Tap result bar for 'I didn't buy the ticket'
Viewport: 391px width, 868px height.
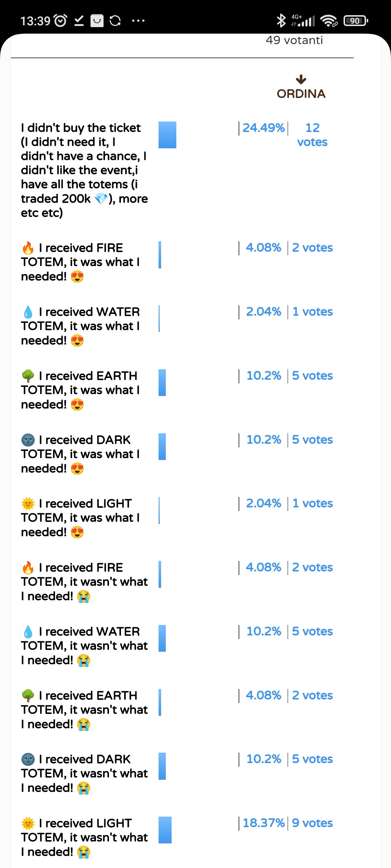click(167, 135)
